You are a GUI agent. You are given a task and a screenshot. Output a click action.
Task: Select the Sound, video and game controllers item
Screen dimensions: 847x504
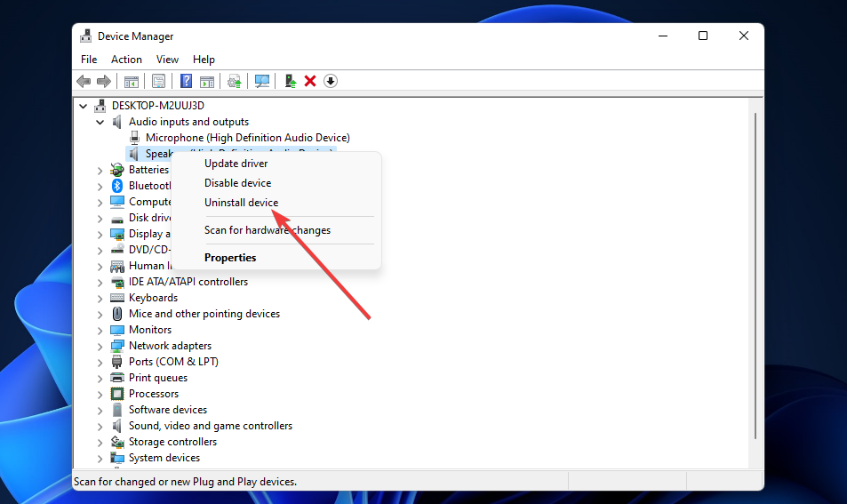click(210, 426)
